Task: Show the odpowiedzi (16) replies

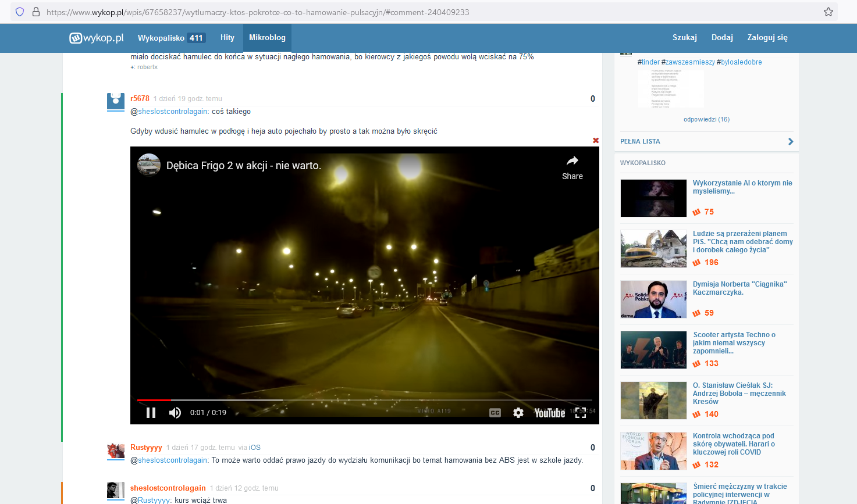Action: [706, 119]
